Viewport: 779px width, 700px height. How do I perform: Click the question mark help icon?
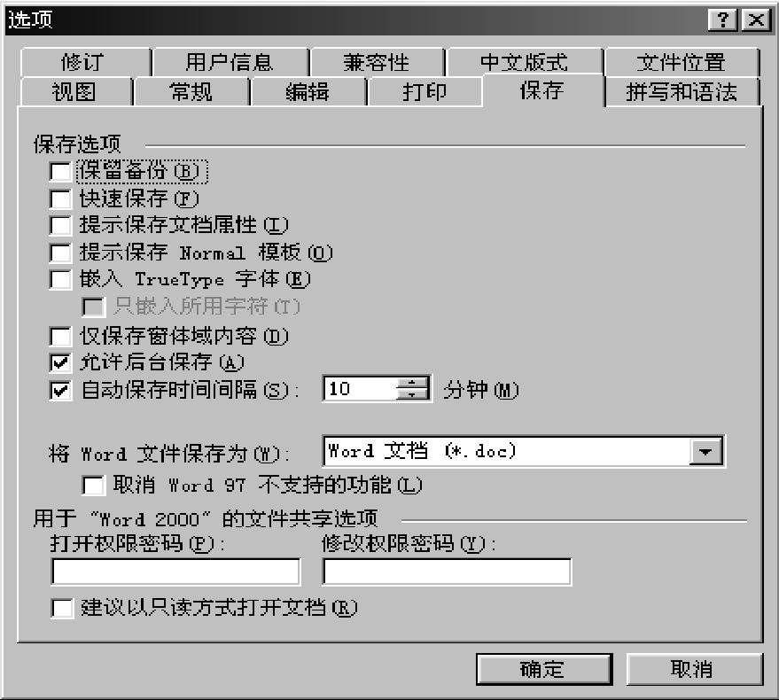pyautogui.click(x=723, y=19)
